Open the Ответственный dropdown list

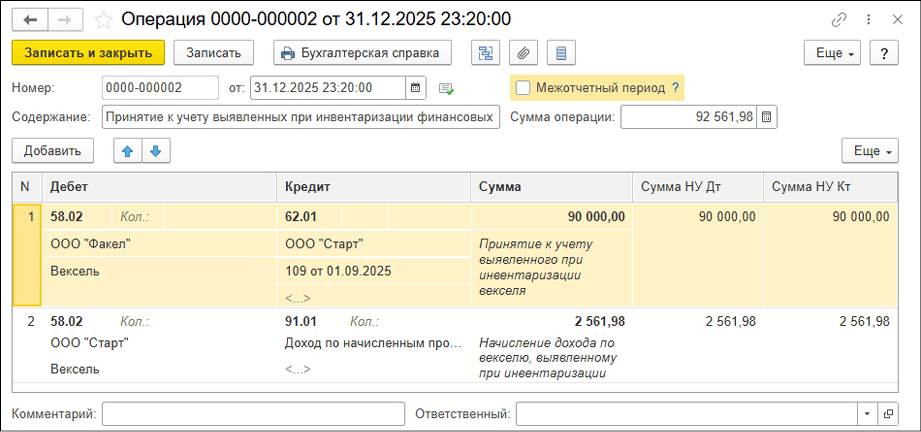(865, 414)
